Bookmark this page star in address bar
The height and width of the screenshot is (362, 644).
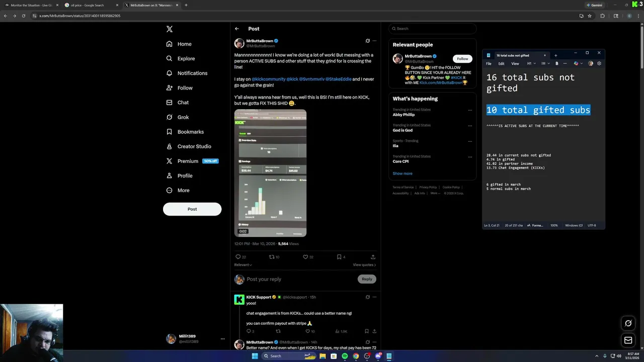tap(590, 16)
